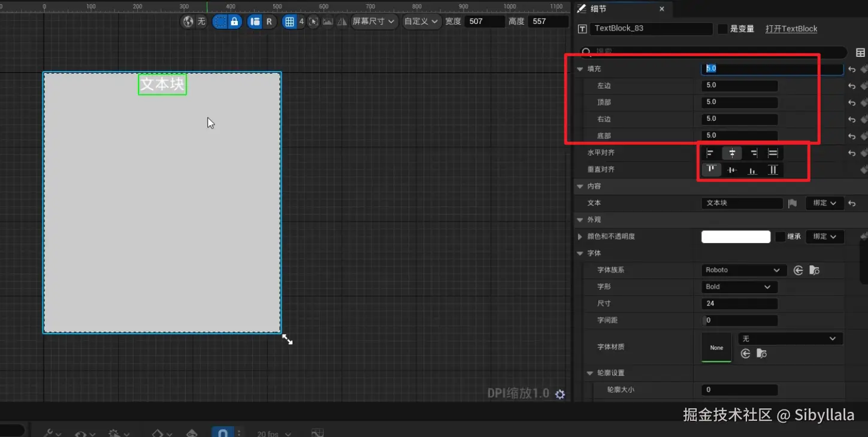Open DPI scale settings gear
The width and height of the screenshot is (868, 437).
coord(560,394)
